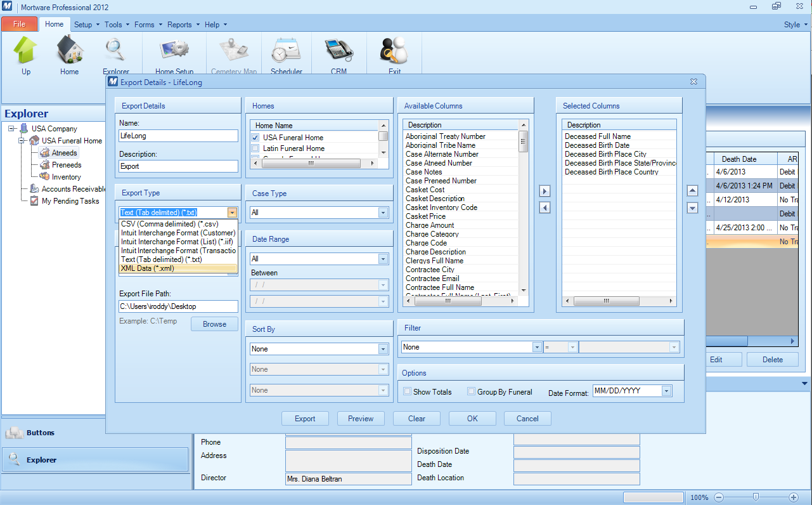Click Accounts Receivable tree icon
The height and width of the screenshot is (505, 812).
point(34,189)
